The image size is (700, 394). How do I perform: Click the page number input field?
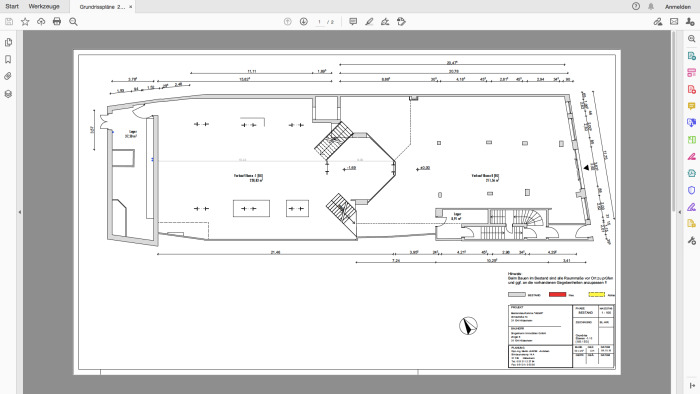tap(319, 22)
